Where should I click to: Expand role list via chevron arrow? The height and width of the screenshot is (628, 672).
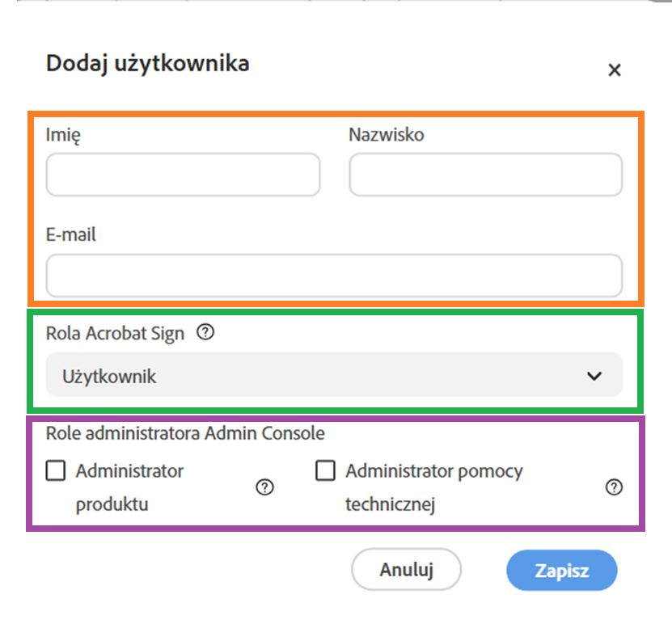click(594, 375)
